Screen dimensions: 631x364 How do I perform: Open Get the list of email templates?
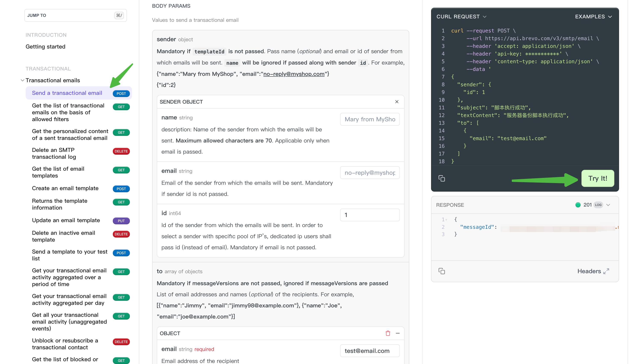[x=58, y=172]
